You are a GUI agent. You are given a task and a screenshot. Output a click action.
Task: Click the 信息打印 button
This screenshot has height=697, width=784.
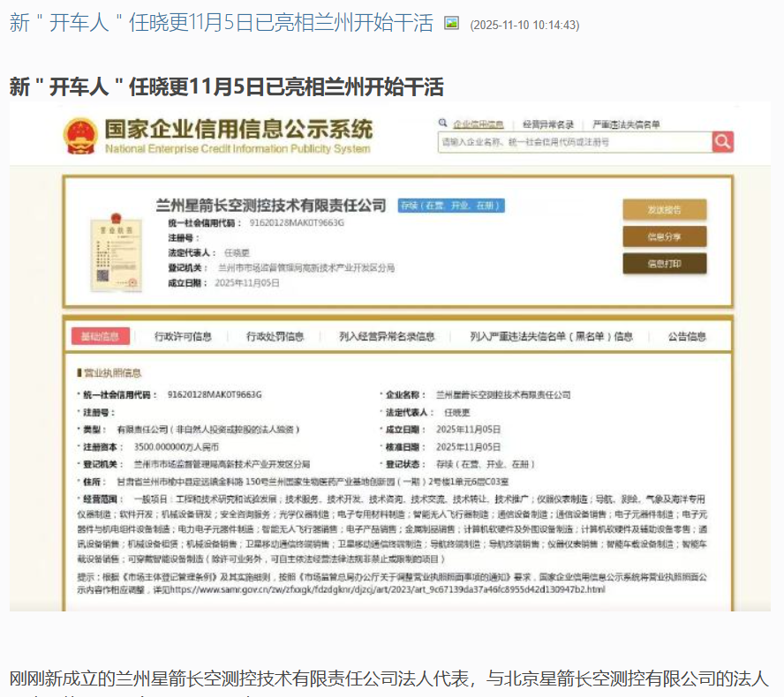pyautogui.click(x=665, y=264)
